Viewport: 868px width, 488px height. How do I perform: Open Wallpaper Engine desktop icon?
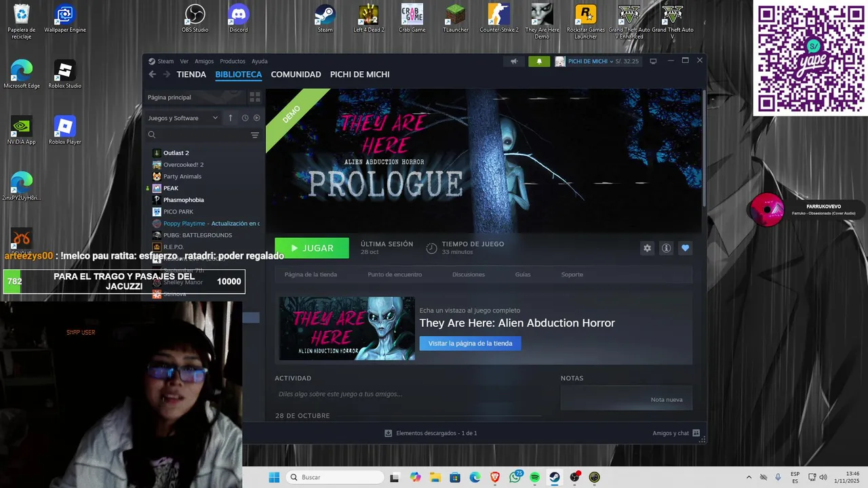pos(64,19)
